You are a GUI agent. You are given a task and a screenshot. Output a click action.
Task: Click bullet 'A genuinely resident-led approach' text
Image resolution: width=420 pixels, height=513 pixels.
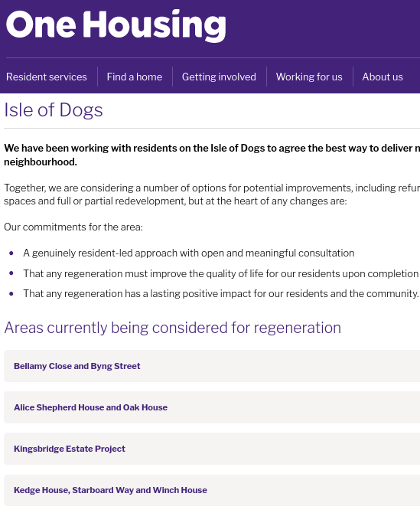coord(189,253)
